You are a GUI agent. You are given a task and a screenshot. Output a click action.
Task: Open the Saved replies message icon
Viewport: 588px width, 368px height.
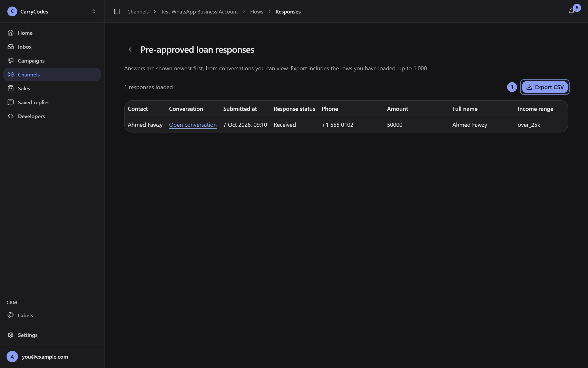pyautogui.click(x=10, y=102)
